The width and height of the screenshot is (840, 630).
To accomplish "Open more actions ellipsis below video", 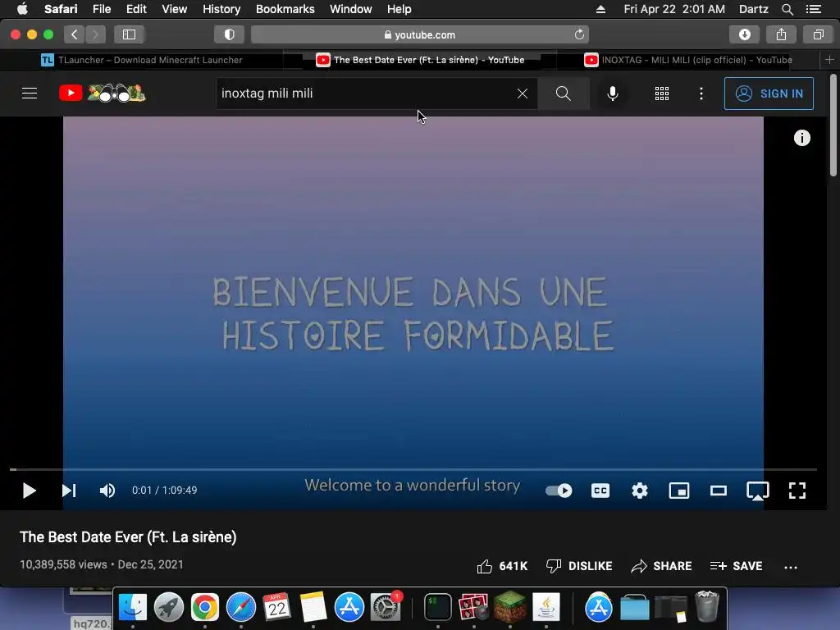I will tap(791, 567).
